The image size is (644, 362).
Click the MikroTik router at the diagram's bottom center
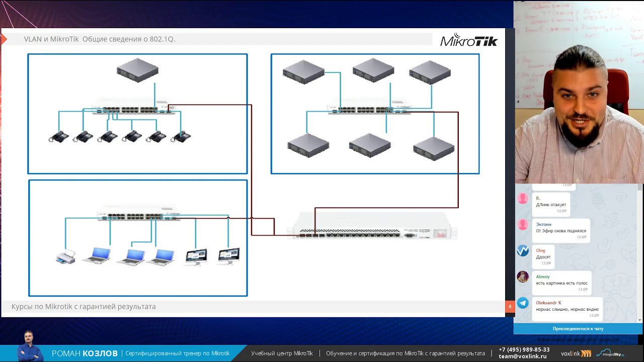click(x=372, y=225)
